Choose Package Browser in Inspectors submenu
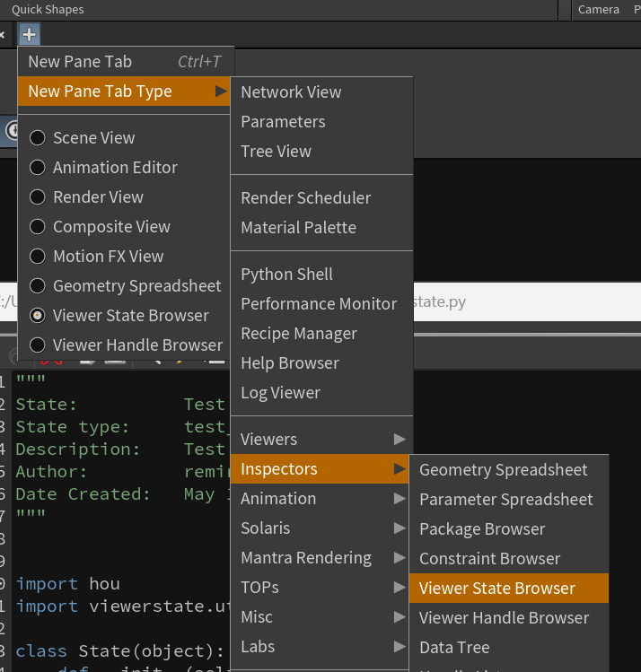Screen dimensions: 641x672 tap(509, 528)
